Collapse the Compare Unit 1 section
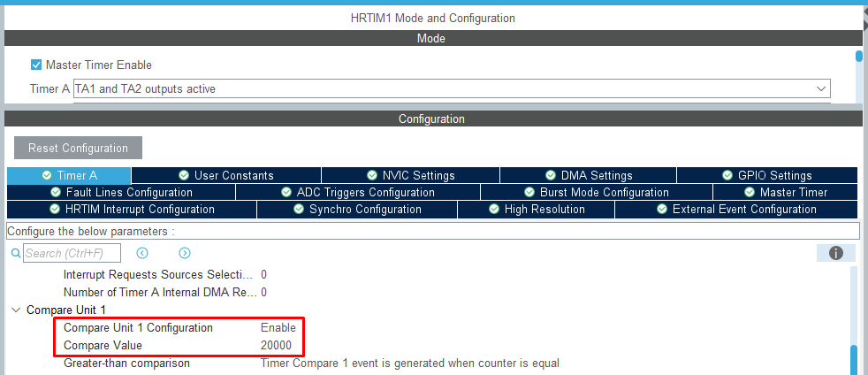The image size is (868, 375). 16,310
